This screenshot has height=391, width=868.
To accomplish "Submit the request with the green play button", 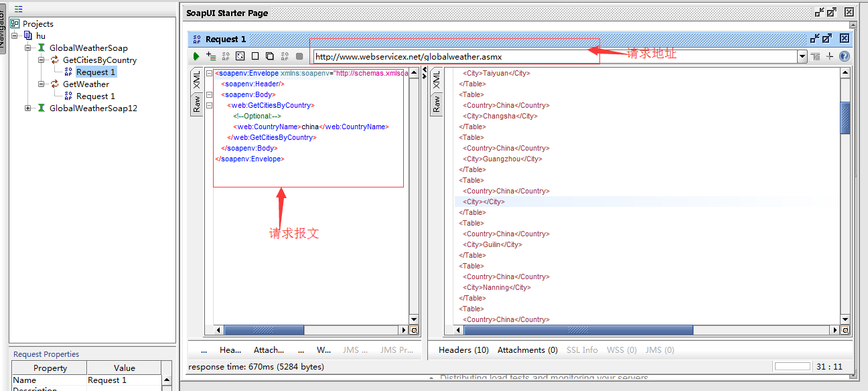I will 196,57.
